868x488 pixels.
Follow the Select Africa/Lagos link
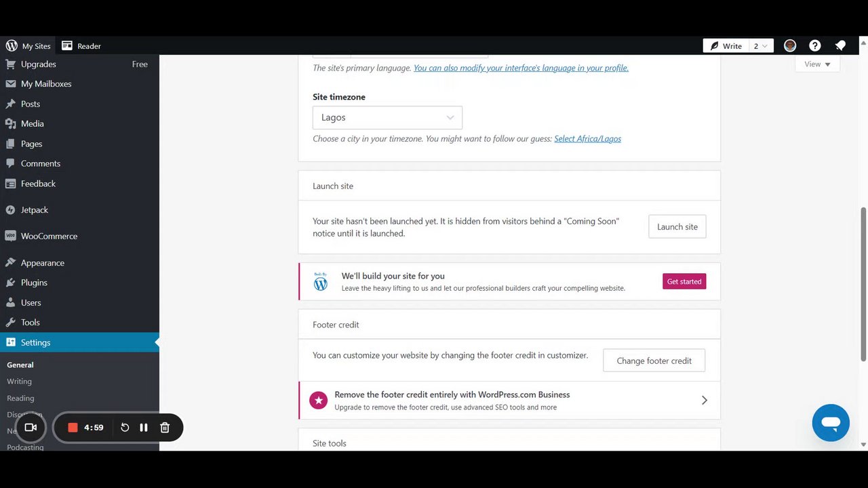587,138
